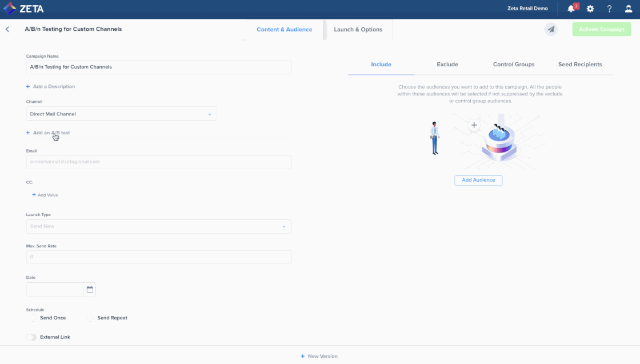Open the user profile icon
Viewport: 640px width, 364px height.
(x=629, y=9)
